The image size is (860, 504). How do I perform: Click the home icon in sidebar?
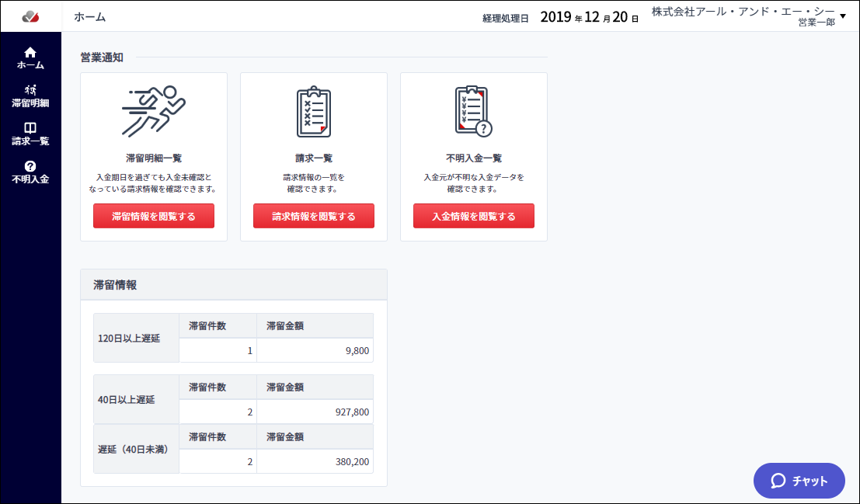pyautogui.click(x=30, y=52)
